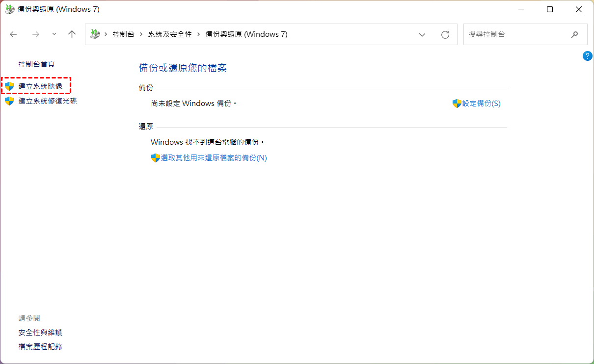Click the shield icon beside 設定備份
This screenshot has height=364, width=594.
457,104
